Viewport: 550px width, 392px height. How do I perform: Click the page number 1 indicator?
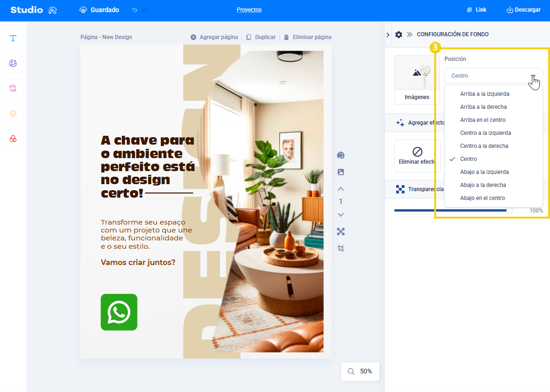click(x=341, y=202)
